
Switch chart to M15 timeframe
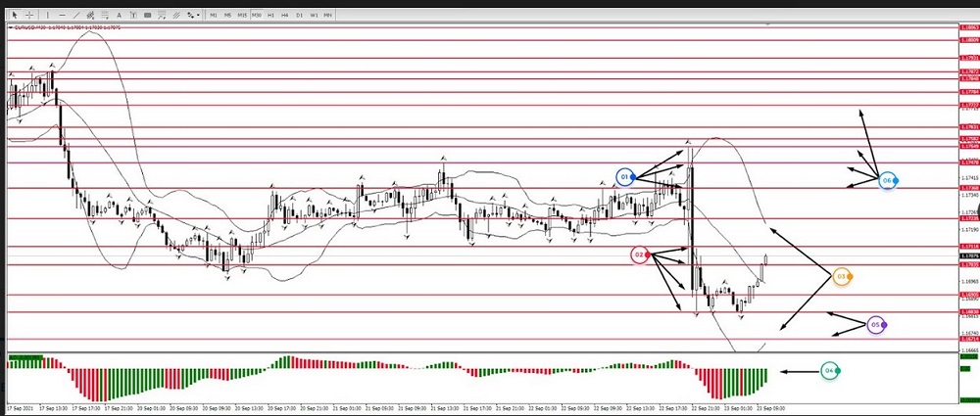[242, 15]
